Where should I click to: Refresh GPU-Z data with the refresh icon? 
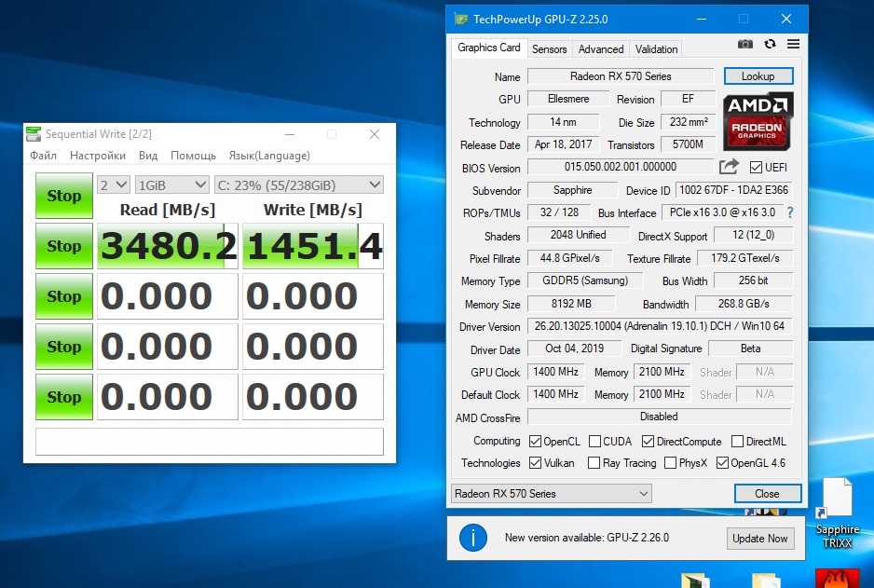click(771, 44)
